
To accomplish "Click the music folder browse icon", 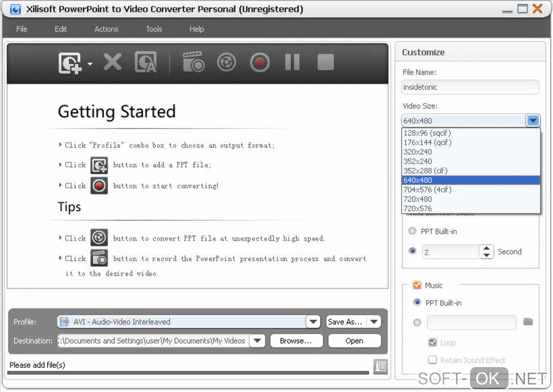I will pyautogui.click(x=528, y=322).
